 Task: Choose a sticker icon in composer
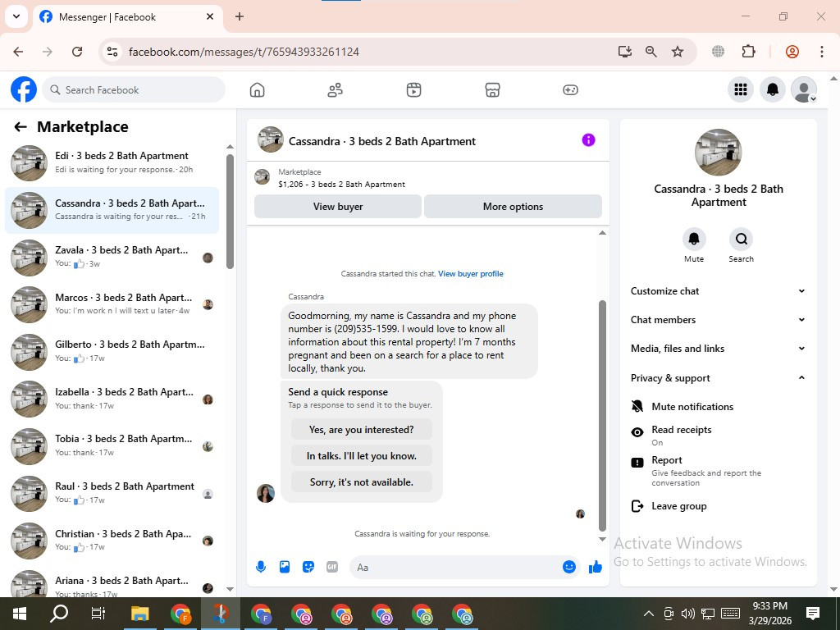click(x=308, y=567)
